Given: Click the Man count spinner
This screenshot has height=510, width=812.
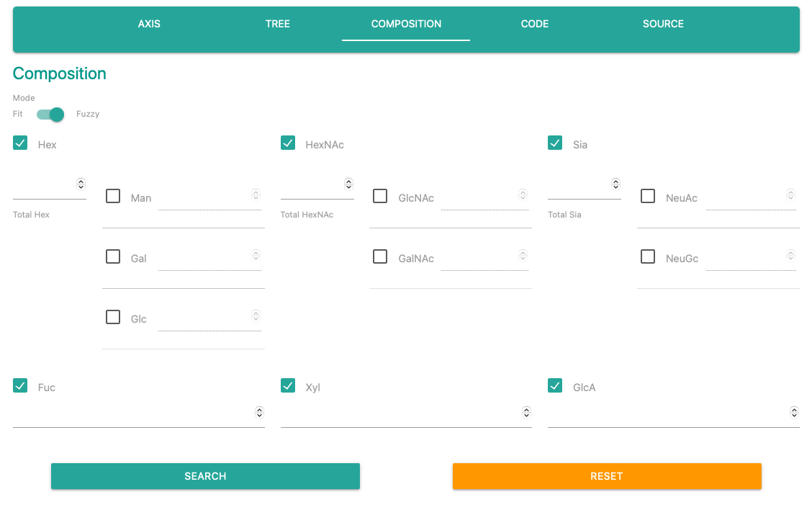Looking at the screenshot, I should pyautogui.click(x=256, y=194).
